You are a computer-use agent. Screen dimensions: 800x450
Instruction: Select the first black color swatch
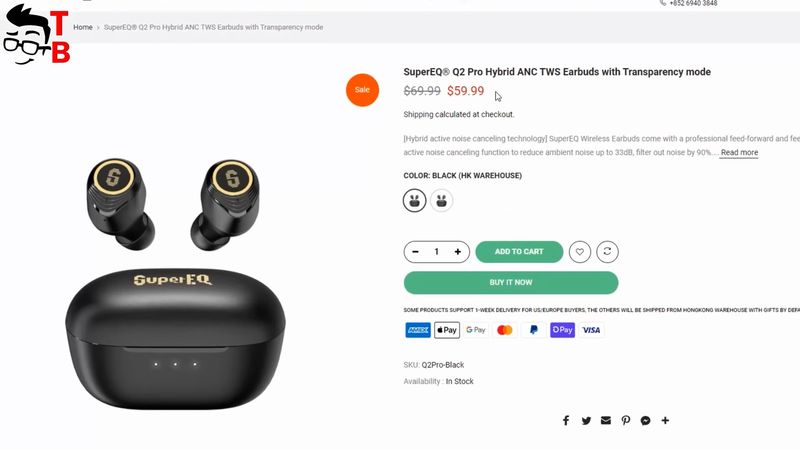click(414, 201)
